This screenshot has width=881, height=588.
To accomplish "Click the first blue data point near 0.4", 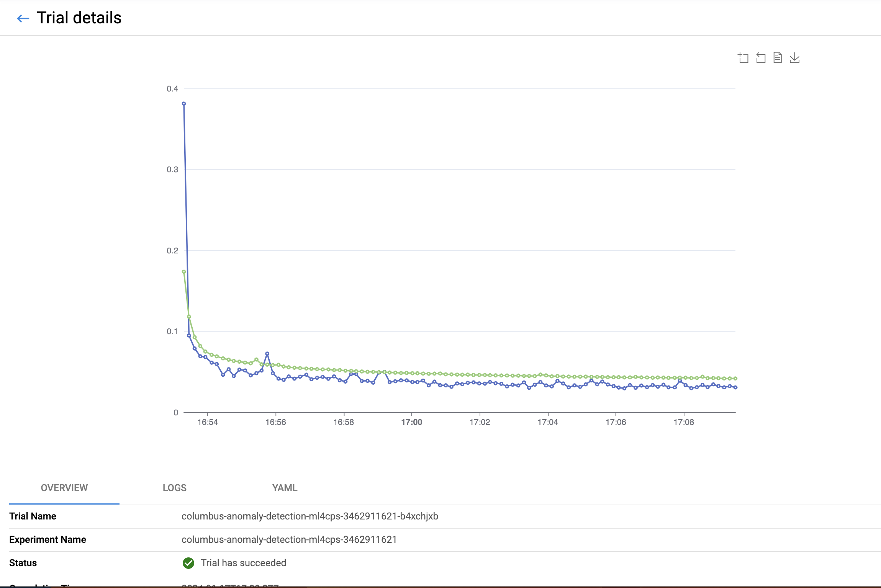I will [184, 104].
